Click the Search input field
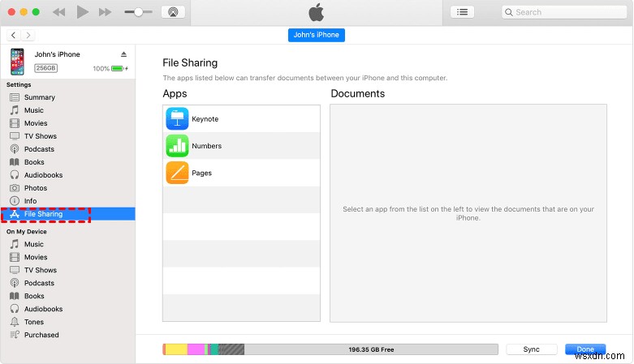 564,12
